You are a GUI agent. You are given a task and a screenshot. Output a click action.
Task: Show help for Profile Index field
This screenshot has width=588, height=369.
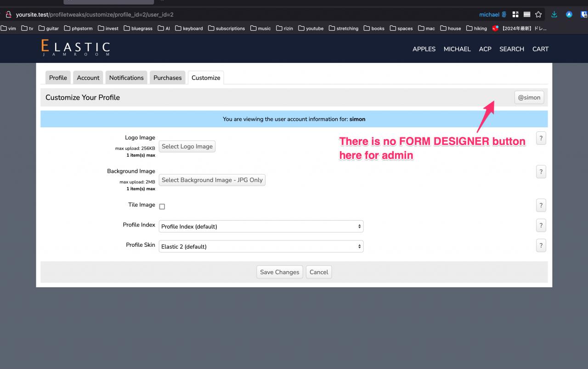[x=541, y=226]
